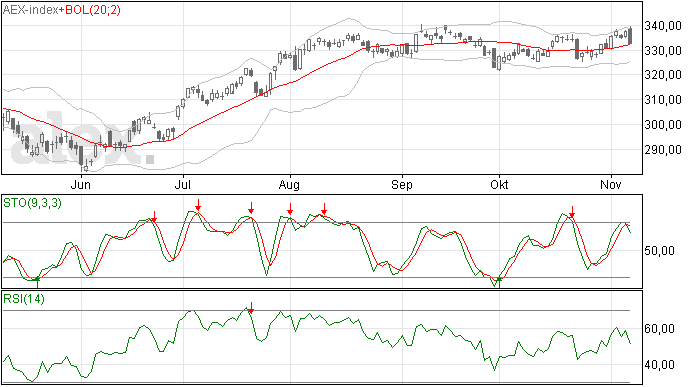The height and width of the screenshot is (387, 690).
Task: Click the Okt month label on time axis
Action: coord(499,184)
